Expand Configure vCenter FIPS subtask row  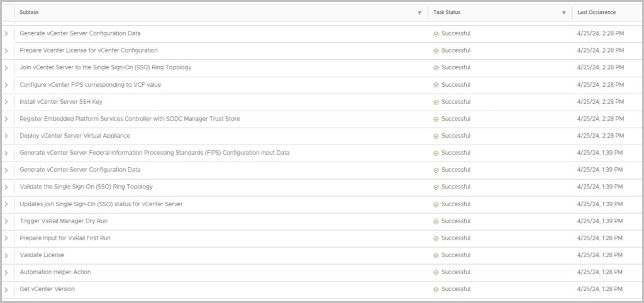6,85
